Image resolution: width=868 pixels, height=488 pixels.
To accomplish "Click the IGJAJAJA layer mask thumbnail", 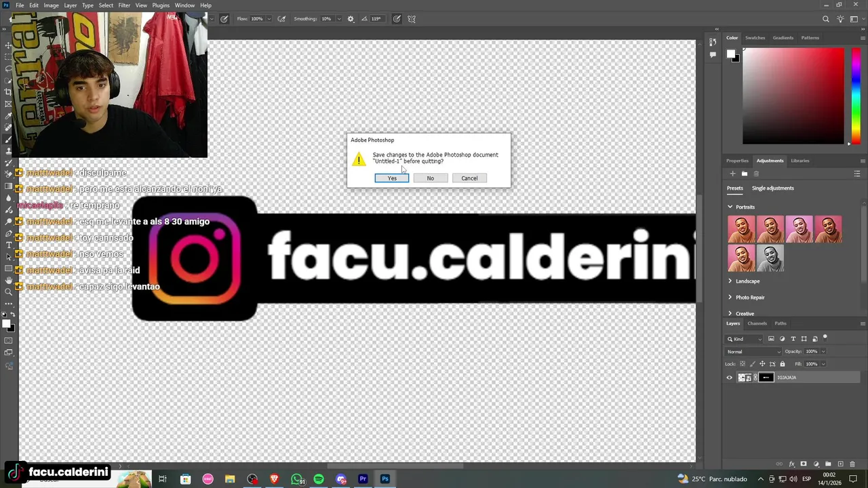I will 766,378.
